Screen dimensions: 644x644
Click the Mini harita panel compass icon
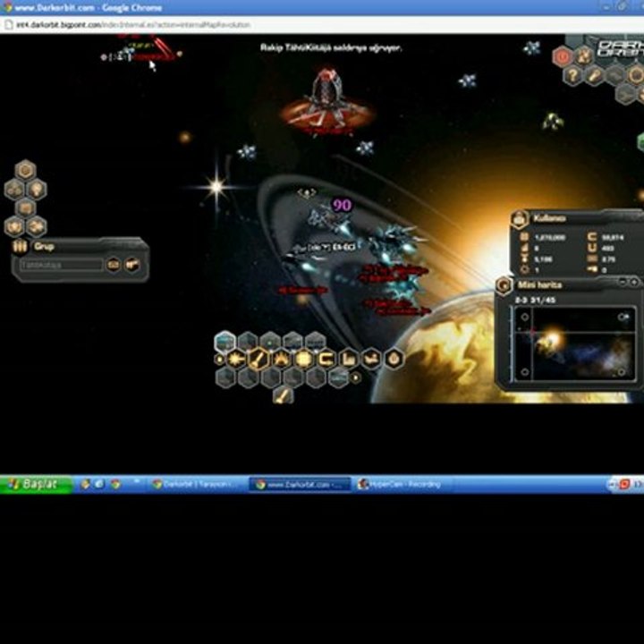click(504, 285)
